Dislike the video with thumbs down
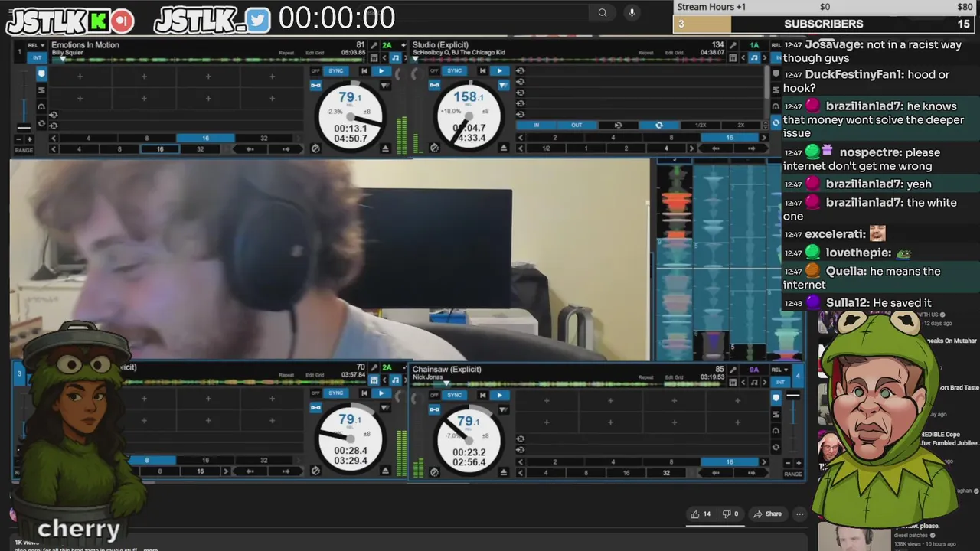This screenshot has height=551, width=980. pos(730,514)
